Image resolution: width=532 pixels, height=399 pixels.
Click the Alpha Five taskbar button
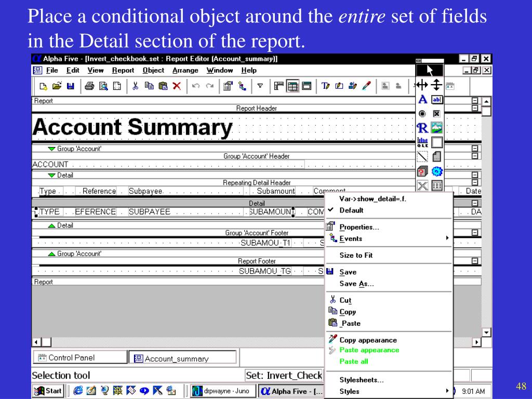click(x=291, y=391)
